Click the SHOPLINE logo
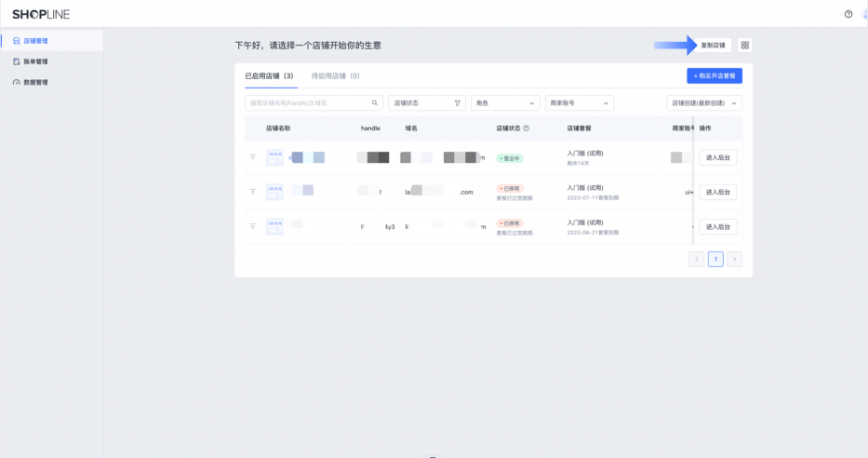This screenshot has width=868, height=458. 40,14
